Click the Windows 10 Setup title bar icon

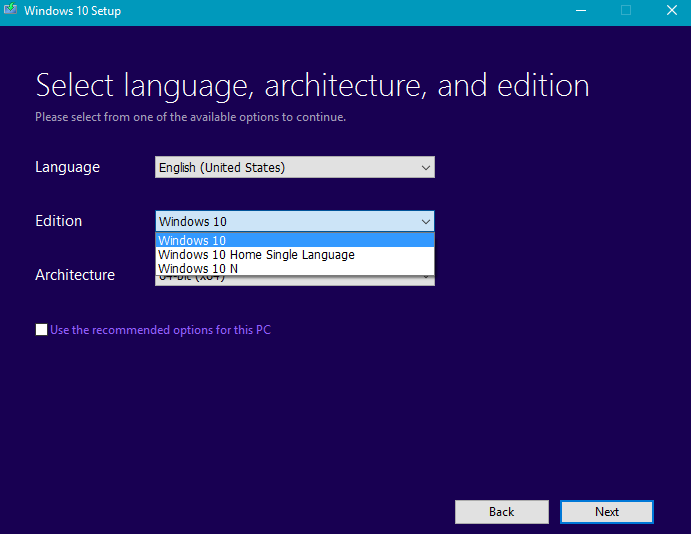pyautogui.click(x=11, y=10)
